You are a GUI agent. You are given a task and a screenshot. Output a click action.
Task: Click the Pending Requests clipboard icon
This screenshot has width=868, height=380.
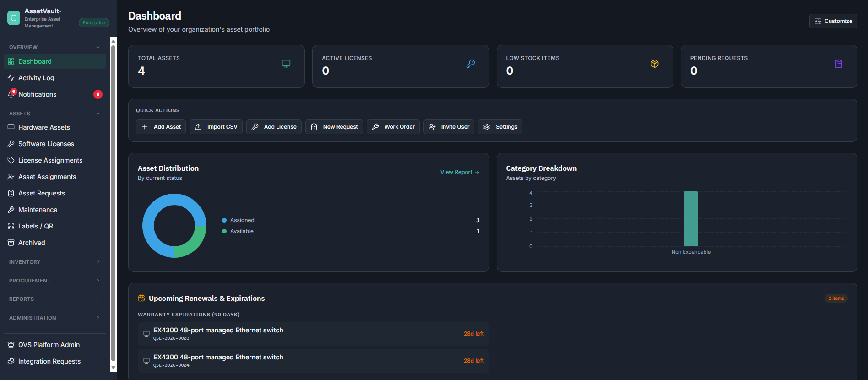(839, 64)
